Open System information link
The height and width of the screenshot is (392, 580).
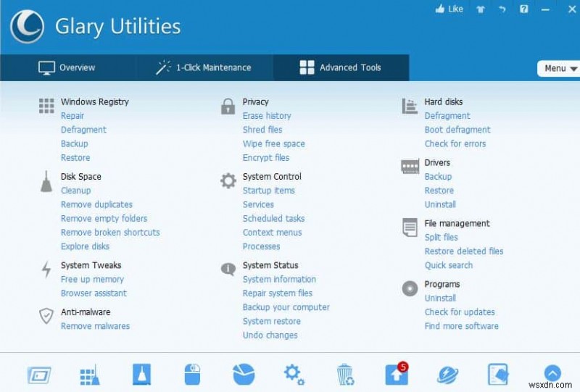(280, 279)
